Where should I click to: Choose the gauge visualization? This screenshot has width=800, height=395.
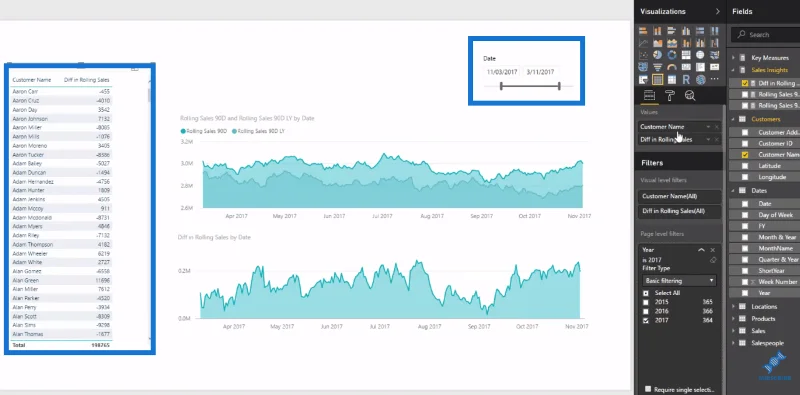pyautogui.click(x=672, y=67)
